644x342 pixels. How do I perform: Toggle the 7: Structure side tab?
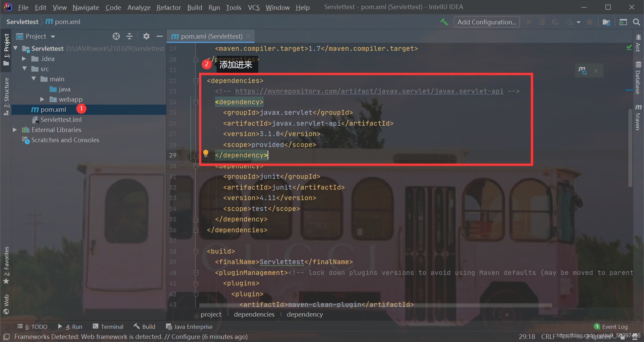click(x=6, y=96)
